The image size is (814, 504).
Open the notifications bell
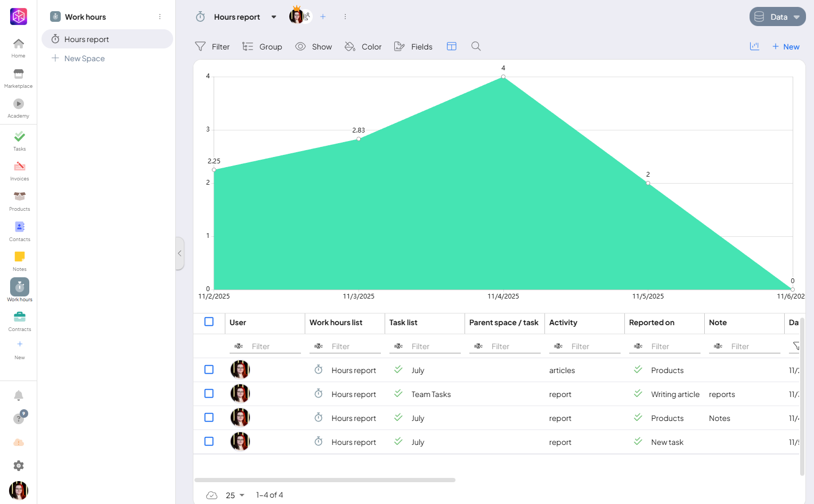[19, 395]
